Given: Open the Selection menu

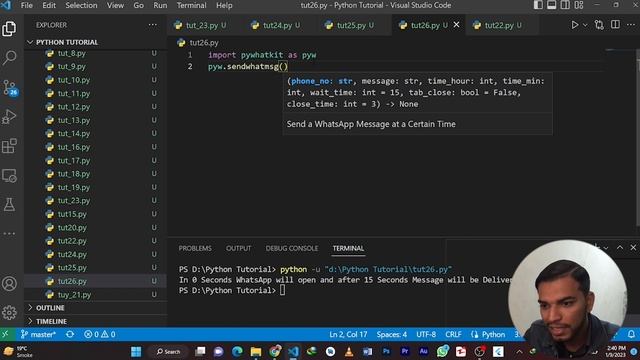Looking at the screenshot, I should [x=81, y=5].
